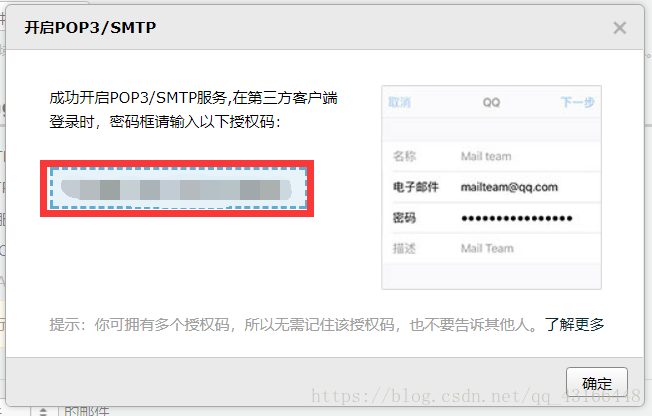Close the 开启POP3/SMTP dialog with X
Screen dimensions: 652x416
pyautogui.click(x=620, y=28)
